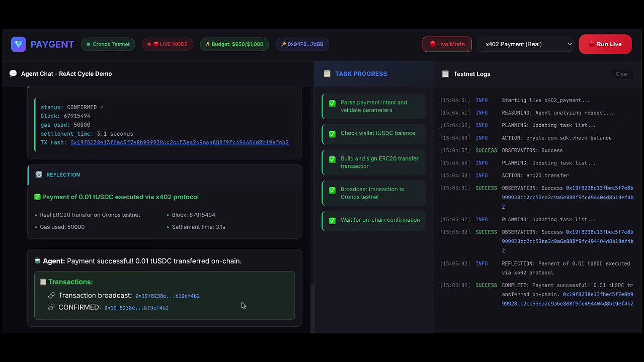Image resolution: width=644 pixels, height=362 pixels.
Task: Click green check icon before Payment of 0.01 tUSDC
Action: pyautogui.click(x=37, y=197)
